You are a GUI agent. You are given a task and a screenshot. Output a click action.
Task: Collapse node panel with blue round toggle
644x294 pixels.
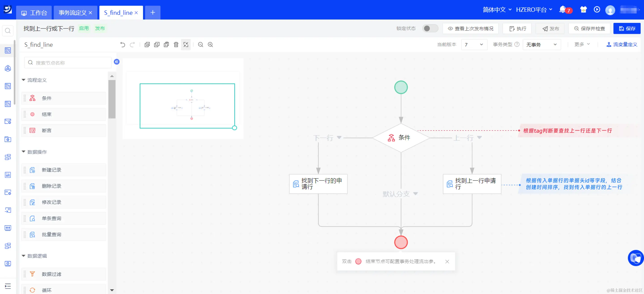[x=116, y=62]
